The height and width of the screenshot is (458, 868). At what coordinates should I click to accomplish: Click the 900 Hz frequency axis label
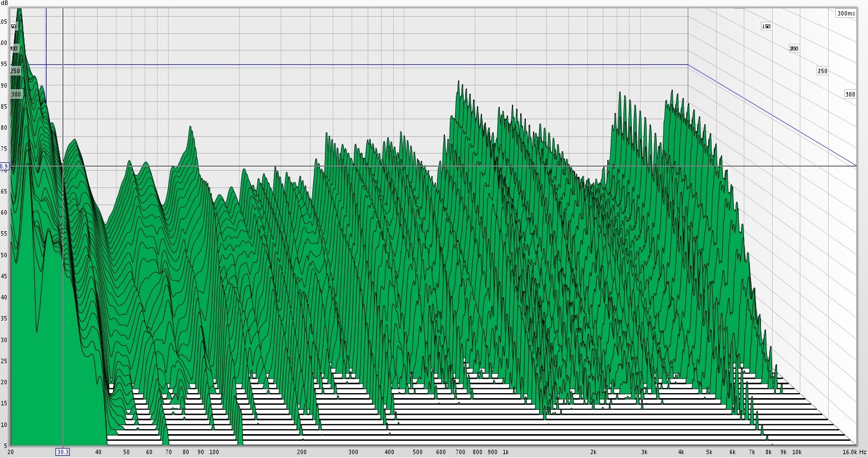493,452
